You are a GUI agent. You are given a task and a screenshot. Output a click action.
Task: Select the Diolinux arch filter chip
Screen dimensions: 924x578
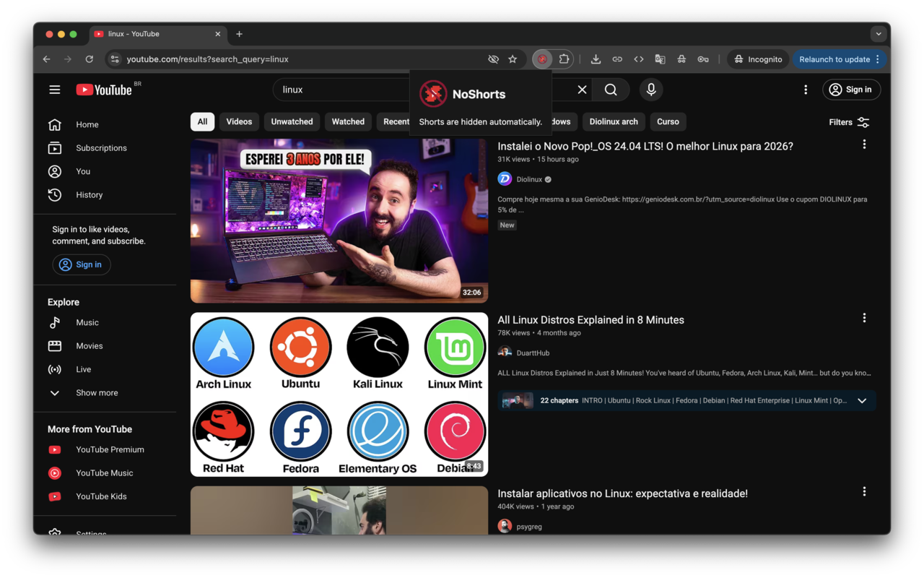614,121
